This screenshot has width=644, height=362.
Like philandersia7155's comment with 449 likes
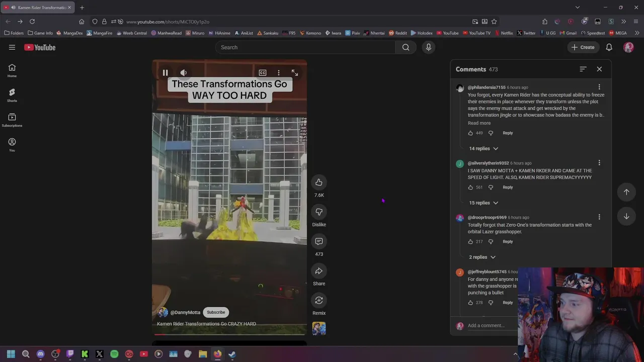coord(470,133)
